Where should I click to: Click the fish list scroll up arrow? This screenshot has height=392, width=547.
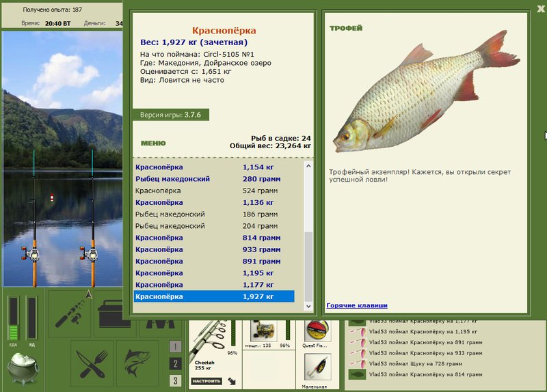(x=308, y=166)
